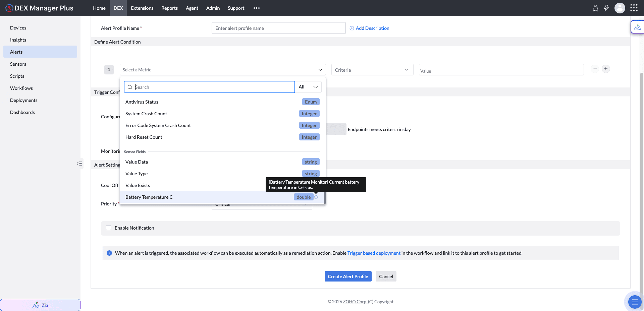Click the blue info icon in the workflow notice
The height and width of the screenshot is (311, 644).
click(x=109, y=253)
